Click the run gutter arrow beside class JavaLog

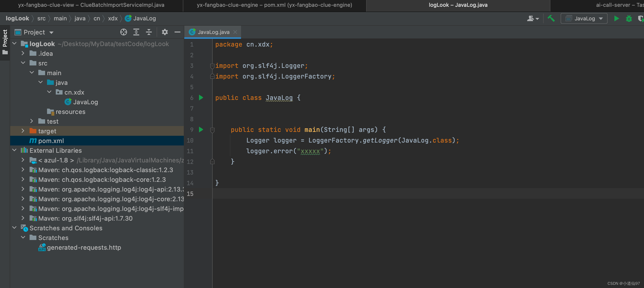[x=201, y=98]
